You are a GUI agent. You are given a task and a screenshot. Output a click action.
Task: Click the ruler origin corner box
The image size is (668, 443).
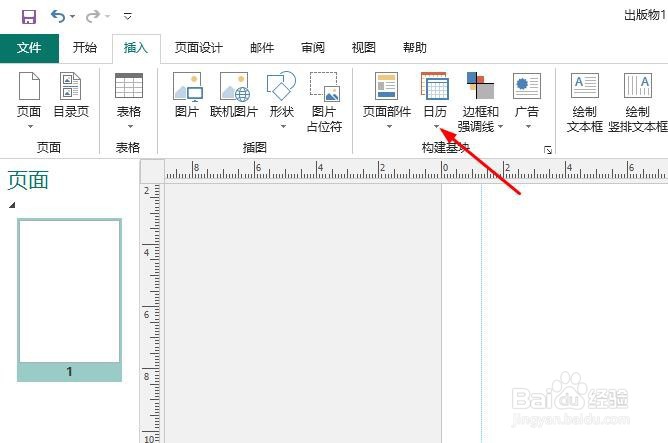click(x=152, y=171)
